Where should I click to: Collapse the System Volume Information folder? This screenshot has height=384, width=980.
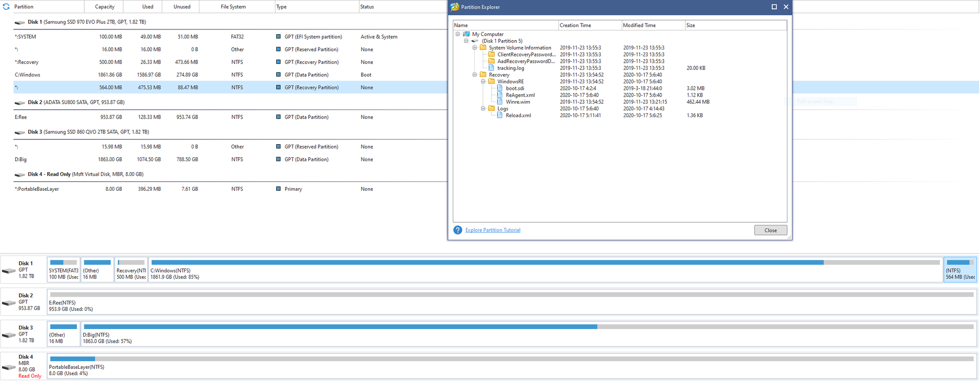point(474,48)
